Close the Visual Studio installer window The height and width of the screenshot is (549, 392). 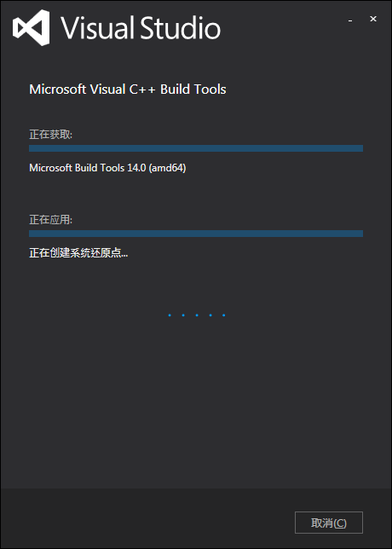click(373, 20)
